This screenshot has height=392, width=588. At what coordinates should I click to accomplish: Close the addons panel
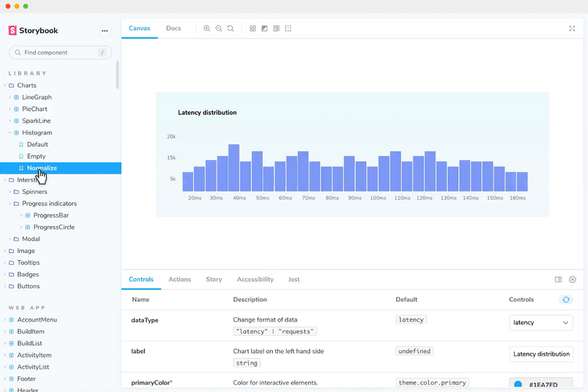573,280
